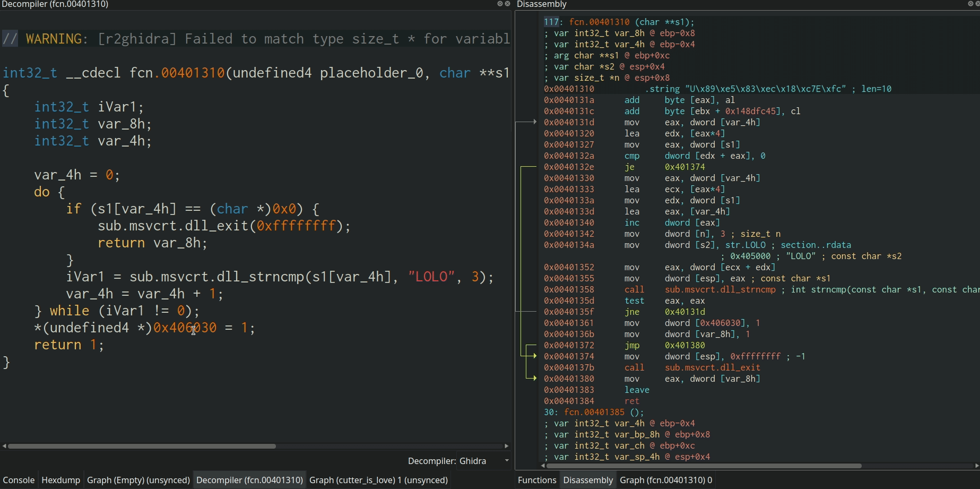Select the Disassembly tab
This screenshot has width=980, height=489.
[588, 480]
